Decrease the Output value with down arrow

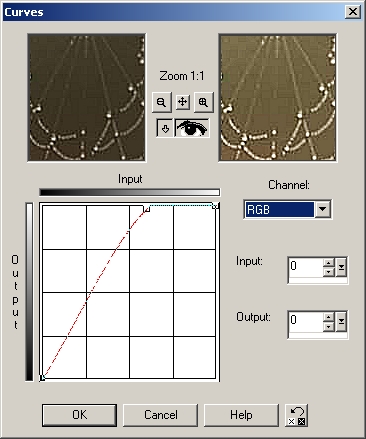point(329,326)
